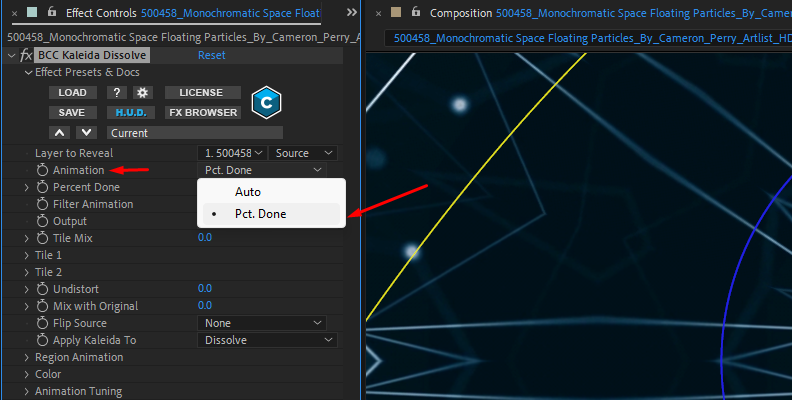Screen dimensions: 792x400
Task: Toggle the fx switch for BCC Kaleida Dissolve
Action: pyautogui.click(x=26, y=55)
